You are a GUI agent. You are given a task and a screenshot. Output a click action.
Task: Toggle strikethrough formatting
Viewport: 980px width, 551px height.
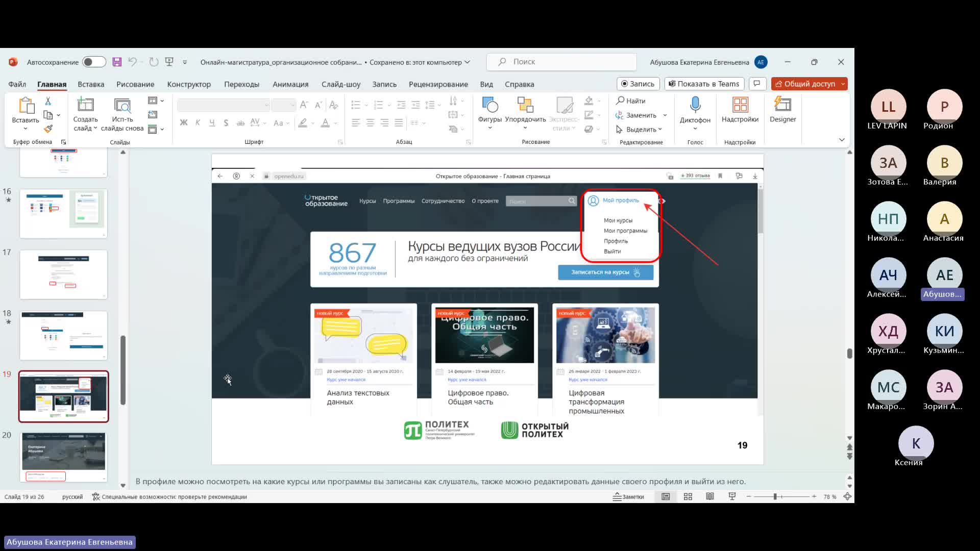click(x=240, y=123)
